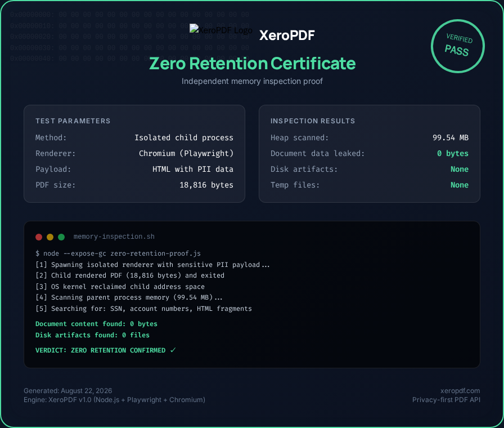Click the broken XeroPDF Logo image
The image size is (504, 428).
[221, 30]
